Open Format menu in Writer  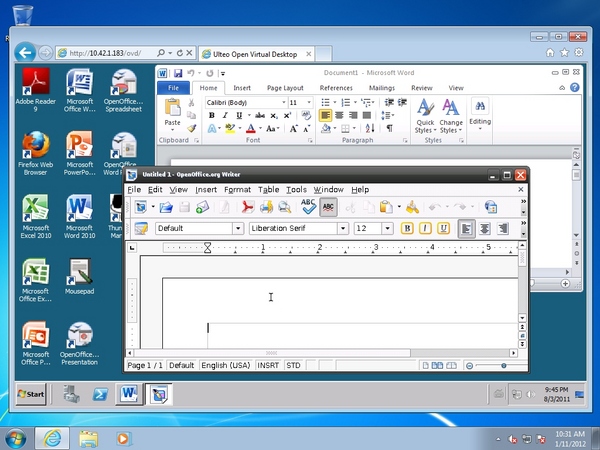click(x=237, y=190)
